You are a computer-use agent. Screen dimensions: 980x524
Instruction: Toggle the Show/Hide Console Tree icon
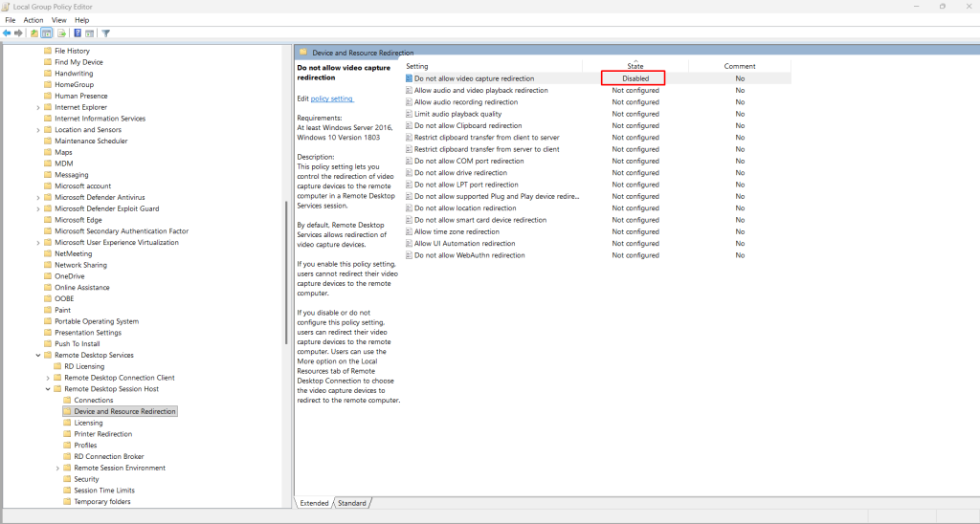coord(46,33)
